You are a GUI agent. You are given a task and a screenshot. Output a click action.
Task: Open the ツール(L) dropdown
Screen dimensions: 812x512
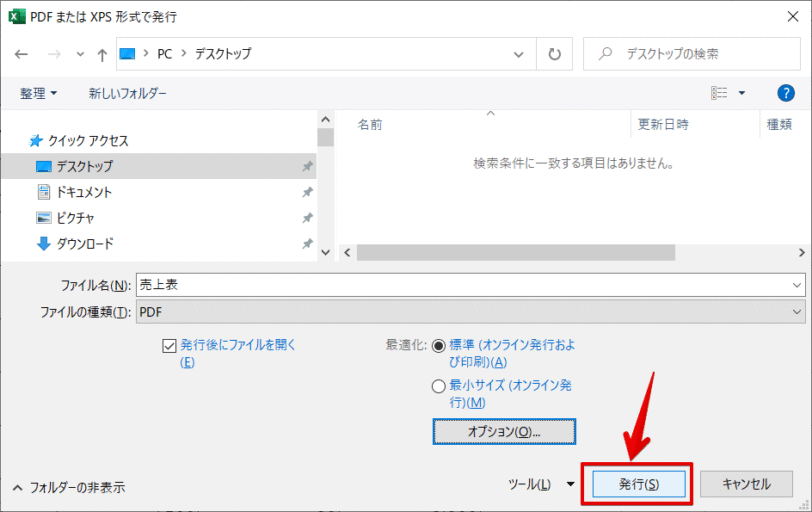tap(541, 484)
